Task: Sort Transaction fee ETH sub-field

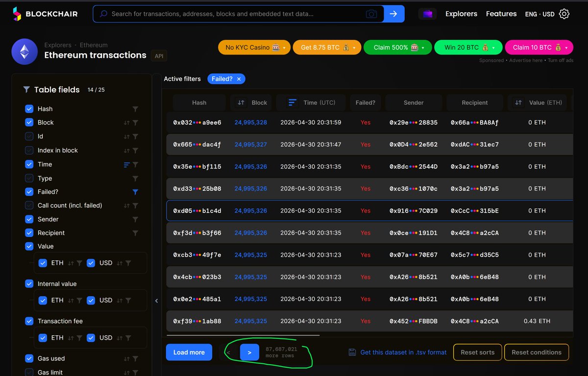Action: [x=71, y=338]
